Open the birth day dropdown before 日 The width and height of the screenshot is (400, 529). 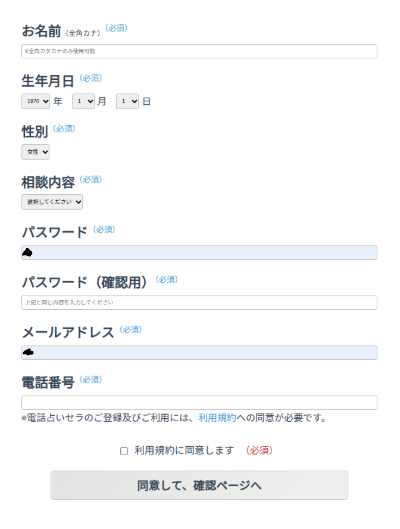(x=127, y=101)
